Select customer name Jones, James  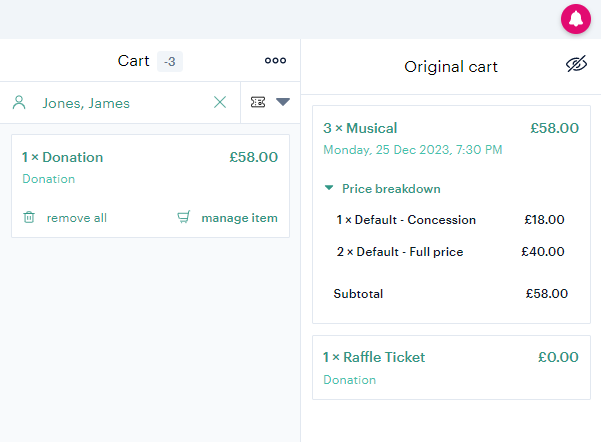[86, 103]
